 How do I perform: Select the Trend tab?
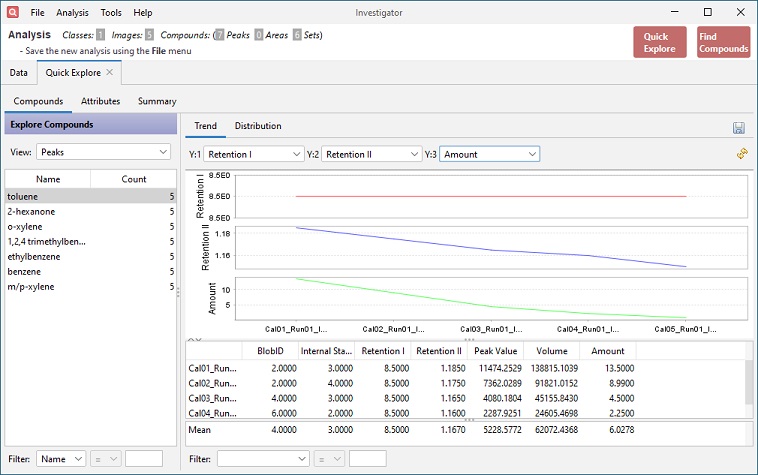click(205, 126)
